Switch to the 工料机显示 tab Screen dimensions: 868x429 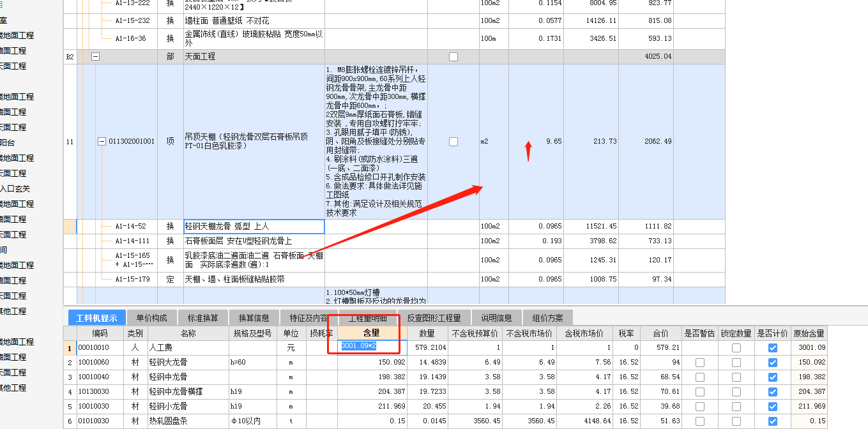[97, 318]
